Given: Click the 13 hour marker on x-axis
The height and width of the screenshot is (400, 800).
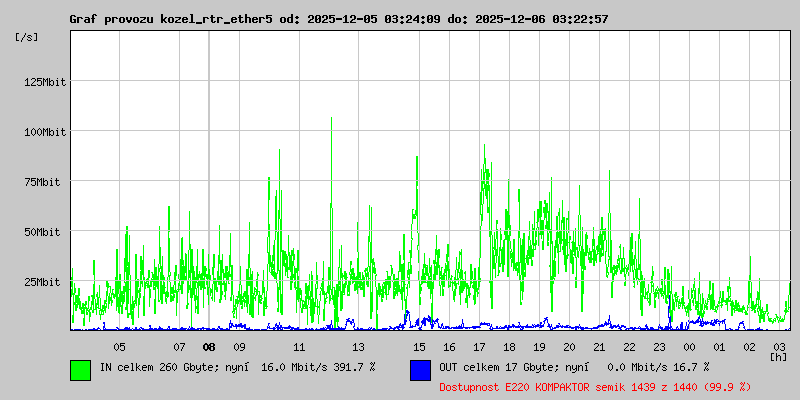Looking at the screenshot, I should click(359, 347).
